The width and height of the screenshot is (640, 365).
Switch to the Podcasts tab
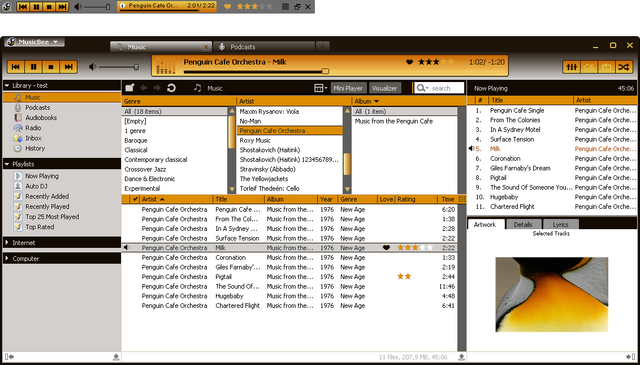265,47
